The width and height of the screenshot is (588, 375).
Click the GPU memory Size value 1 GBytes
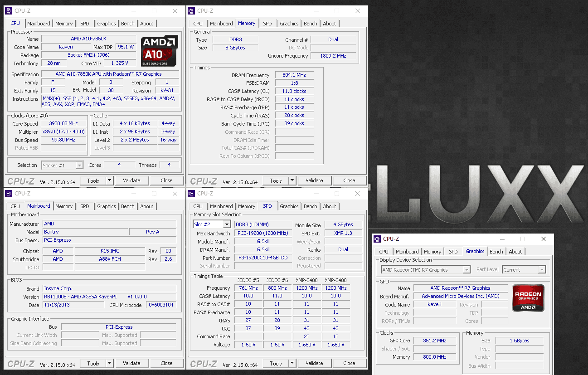519,341
